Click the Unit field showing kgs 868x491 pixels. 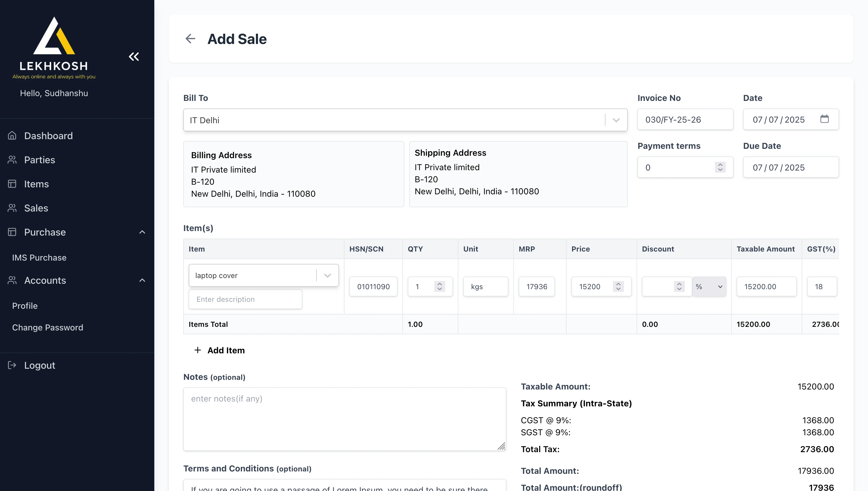tap(486, 287)
